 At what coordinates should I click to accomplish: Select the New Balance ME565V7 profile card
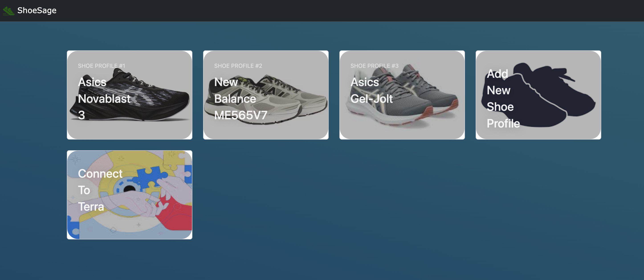click(x=266, y=95)
